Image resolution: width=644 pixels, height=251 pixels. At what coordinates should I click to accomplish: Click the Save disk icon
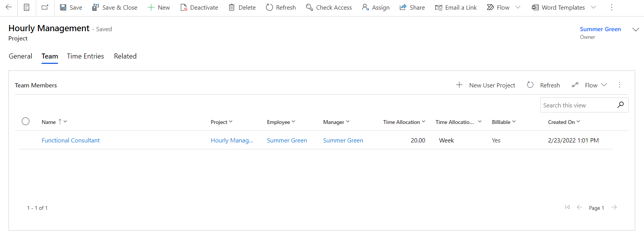tap(63, 7)
